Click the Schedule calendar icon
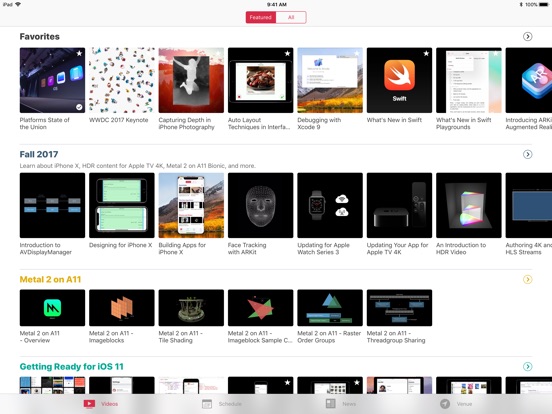This screenshot has width=552, height=414. (x=207, y=404)
